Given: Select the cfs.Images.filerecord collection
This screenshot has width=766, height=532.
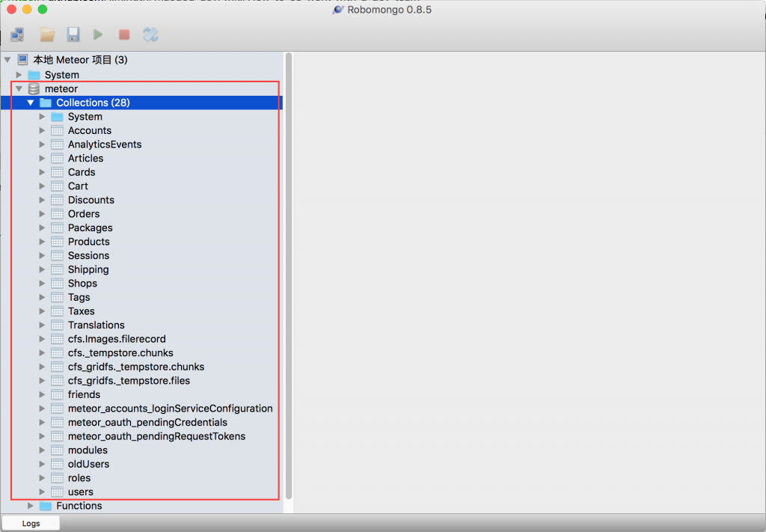Looking at the screenshot, I should point(117,339).
